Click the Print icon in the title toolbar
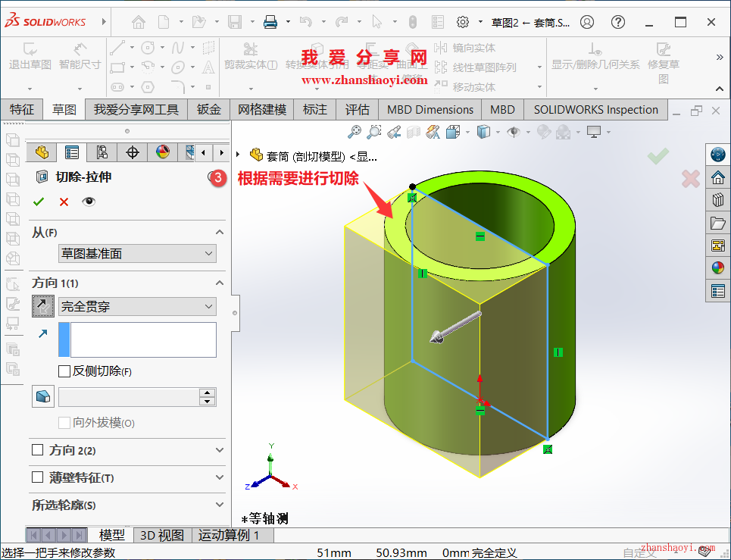731x560 pixels. pos(270,22)
